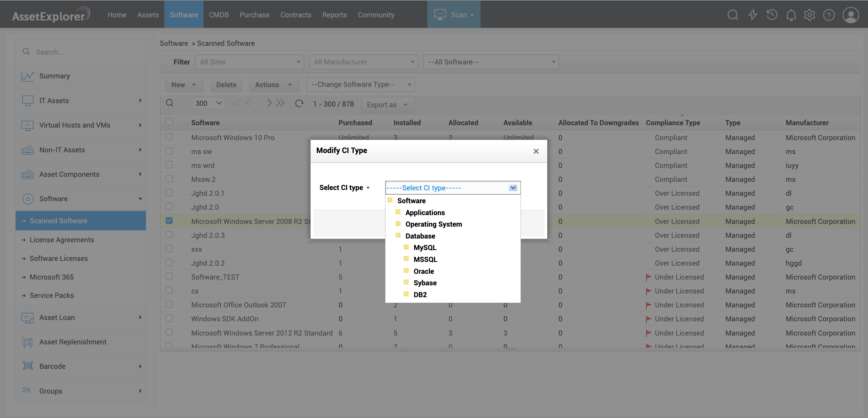
Task: Open the user profile avatar
Action: 850,15
